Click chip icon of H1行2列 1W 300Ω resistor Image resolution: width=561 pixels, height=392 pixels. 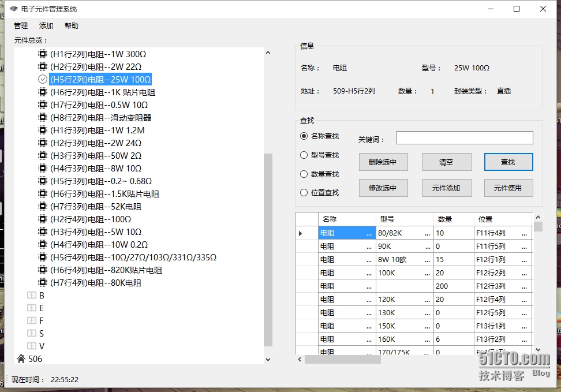point(43,54)
